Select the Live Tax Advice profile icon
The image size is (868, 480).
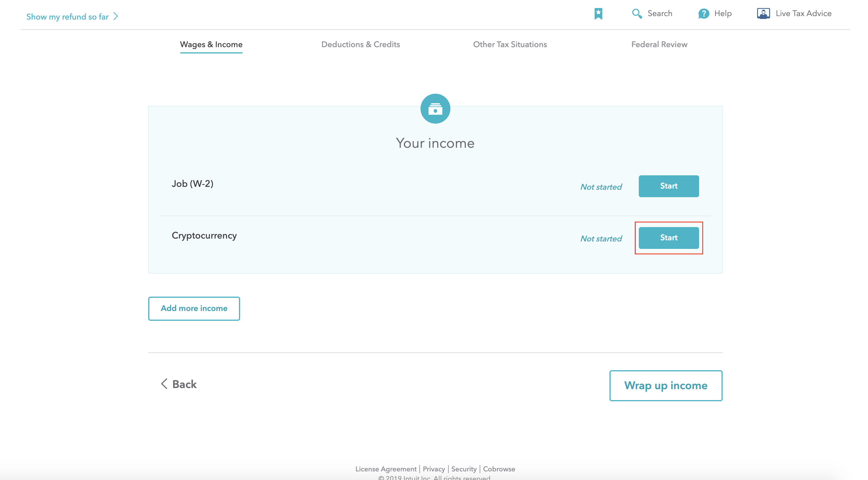(x=763, y=13)
